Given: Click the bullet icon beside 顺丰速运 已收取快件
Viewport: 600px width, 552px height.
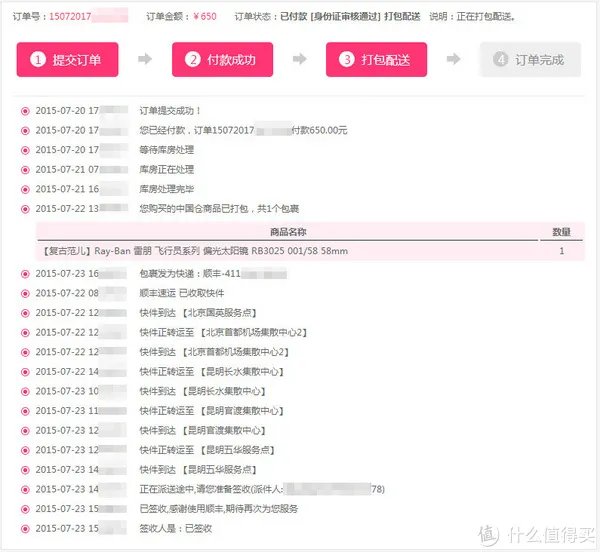Looking at the screenshot, I should coord(25,293).
